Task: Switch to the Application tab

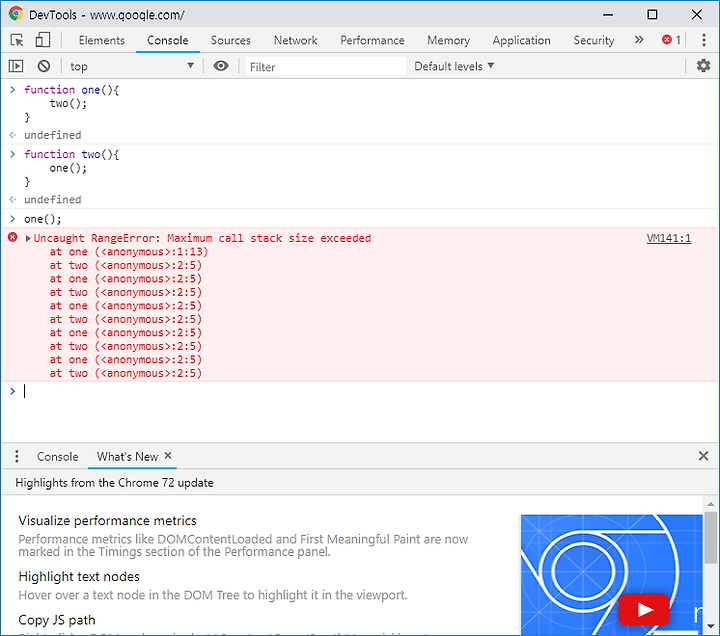Action: [522, 40]
